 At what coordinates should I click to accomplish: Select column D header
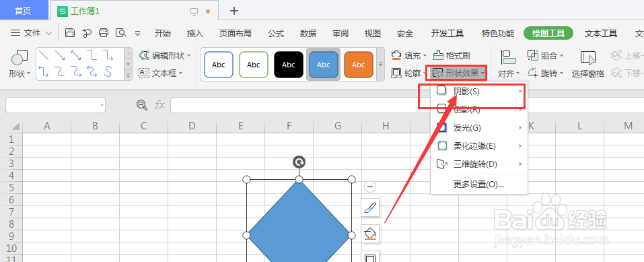coord(192,126)
